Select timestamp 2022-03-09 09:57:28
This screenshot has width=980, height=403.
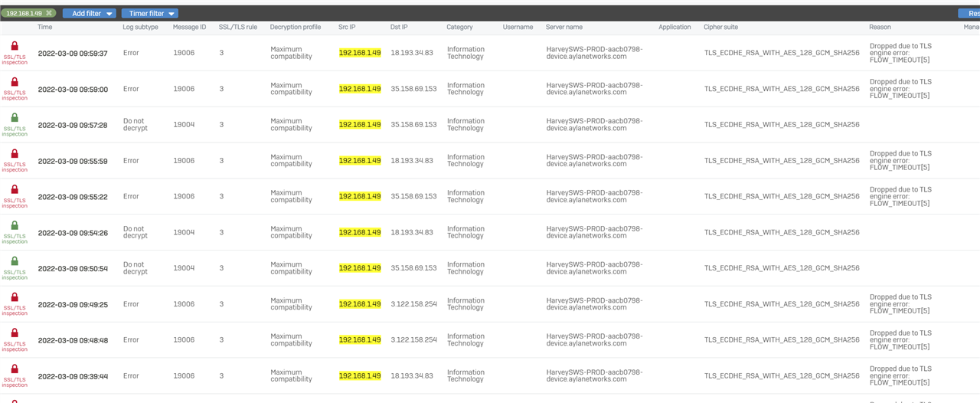tap(73, 125)
